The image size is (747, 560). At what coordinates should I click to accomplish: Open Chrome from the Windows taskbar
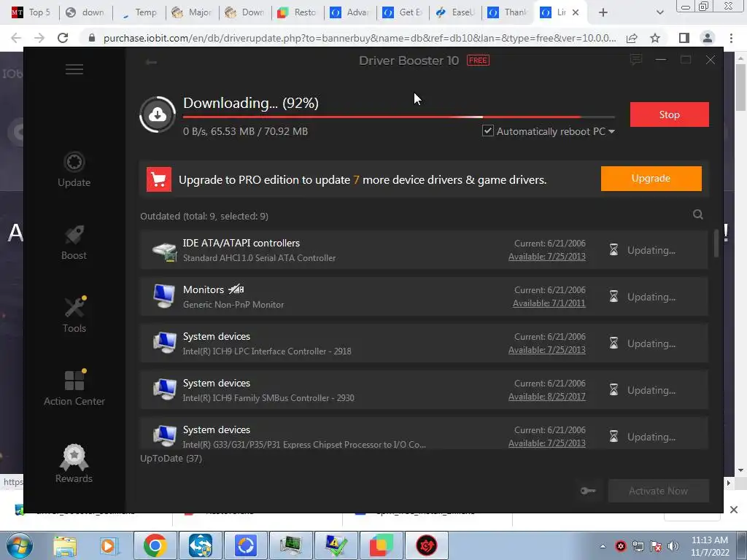(x=155, y=545)
